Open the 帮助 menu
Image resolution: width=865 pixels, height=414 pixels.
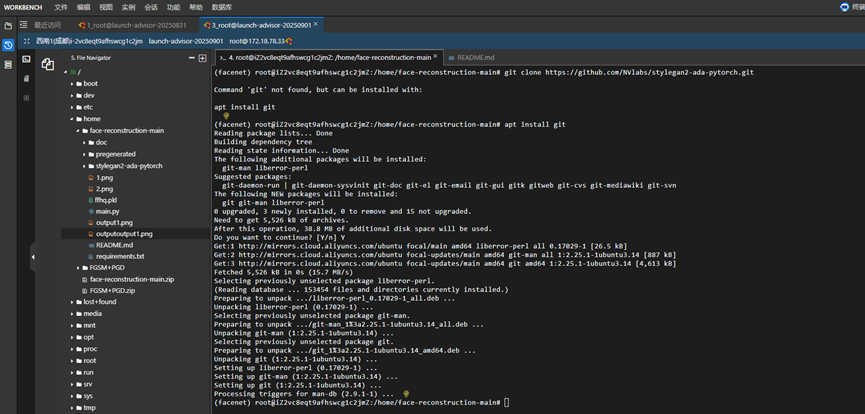[x=196, y=7]
